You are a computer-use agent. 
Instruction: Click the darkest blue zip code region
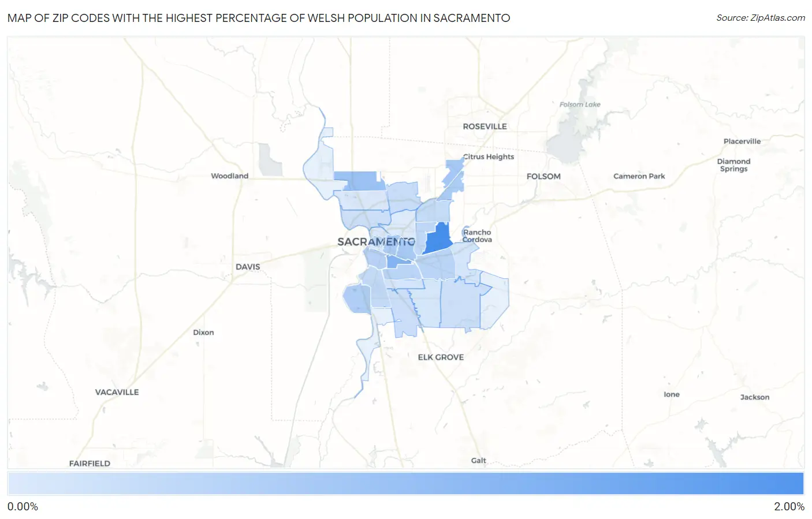click(x=438, y=238)
